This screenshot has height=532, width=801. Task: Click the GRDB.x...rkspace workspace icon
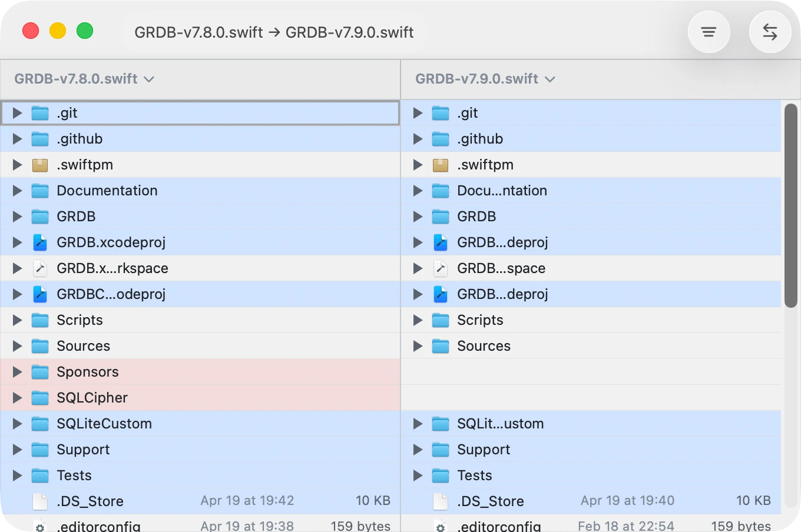click(40, 268)
